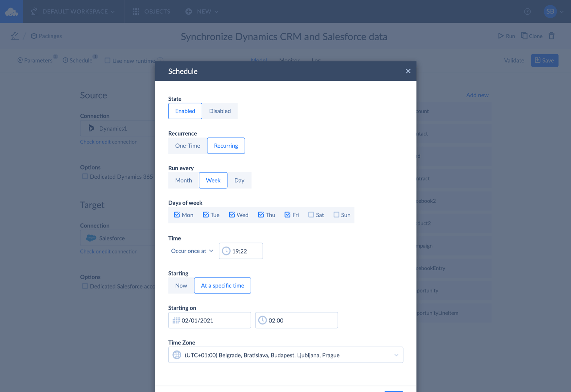Click the clock icon next to 19:22
This screenshot has height=392, width=571.
coord(226,251)
